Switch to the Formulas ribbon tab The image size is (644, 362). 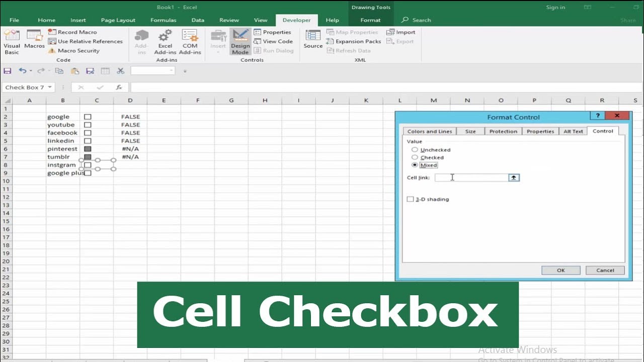pos(163,20)
